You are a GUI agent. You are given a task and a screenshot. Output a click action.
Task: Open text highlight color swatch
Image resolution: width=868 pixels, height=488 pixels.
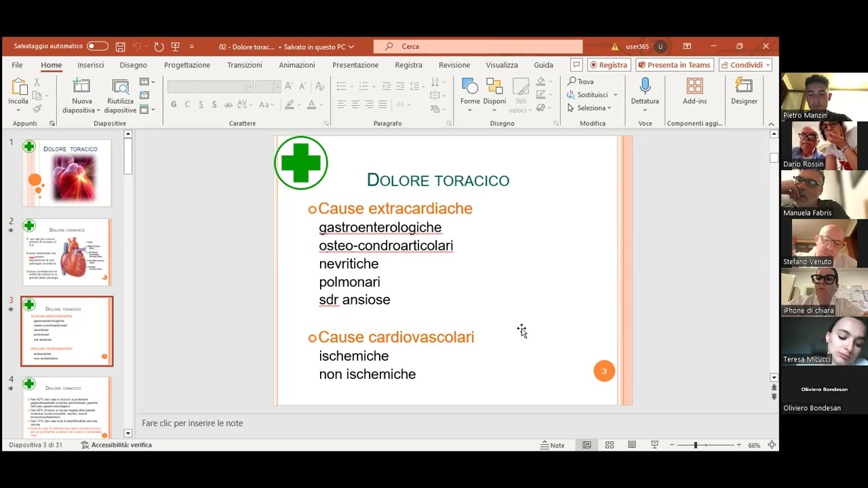[290, 104]
